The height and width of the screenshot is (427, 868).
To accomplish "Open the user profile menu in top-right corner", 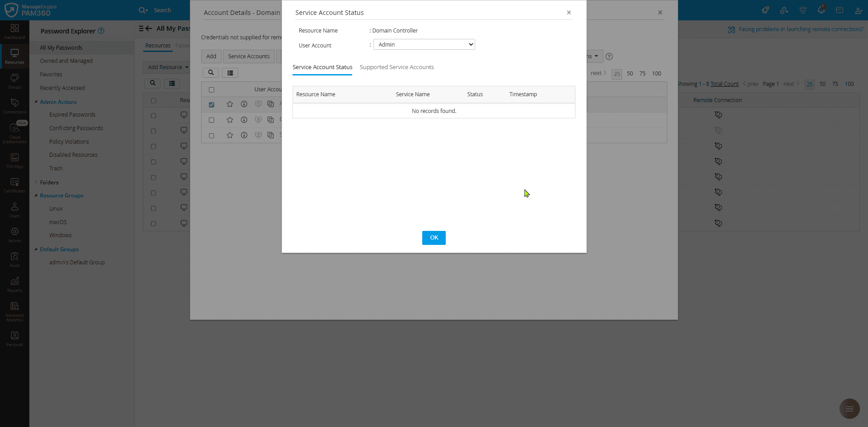I will coord(859,9).
